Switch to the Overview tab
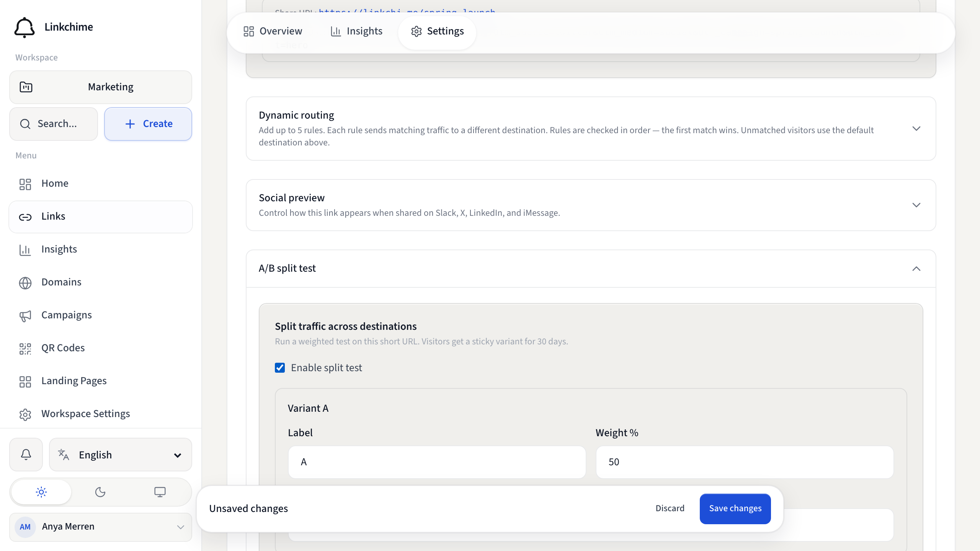Screen dimensions: 980x551 [x=273, y=31]
